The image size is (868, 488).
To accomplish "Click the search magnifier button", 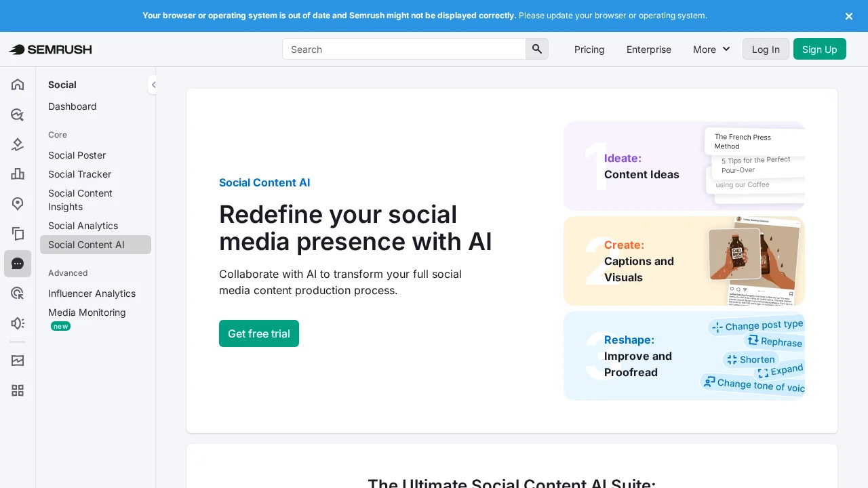I will [x=536, y=49].
